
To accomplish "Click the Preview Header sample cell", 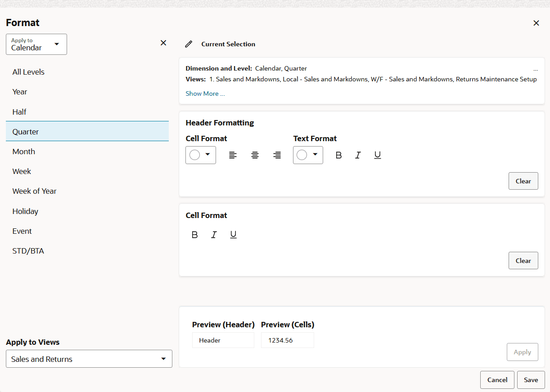I will point(223,340).
